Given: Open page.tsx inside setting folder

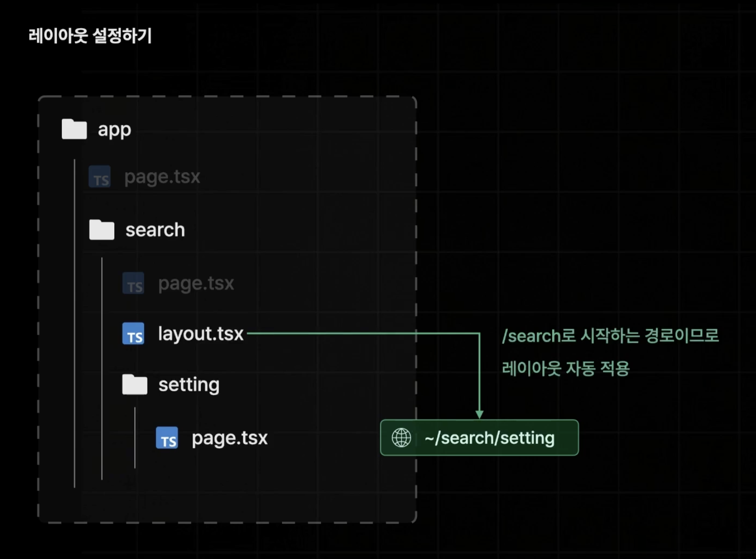Looking at the screenshot, I should coord(230,438).
